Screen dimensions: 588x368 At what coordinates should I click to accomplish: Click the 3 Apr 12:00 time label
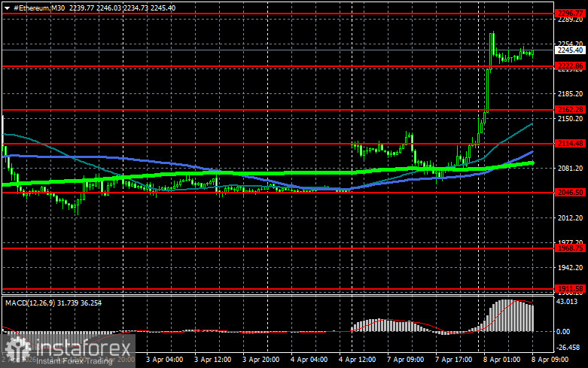[x=212, y=360]
